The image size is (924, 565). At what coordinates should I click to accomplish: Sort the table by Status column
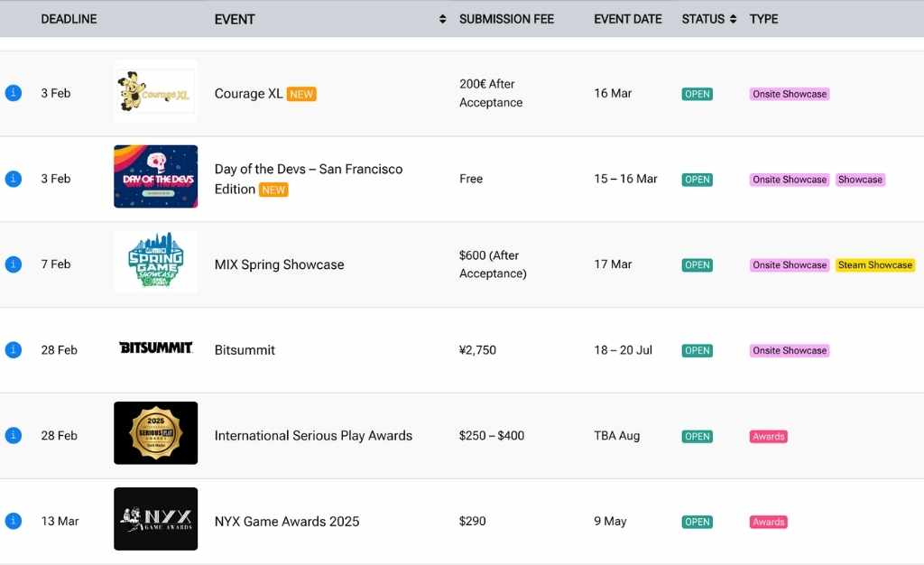[733, 19]
